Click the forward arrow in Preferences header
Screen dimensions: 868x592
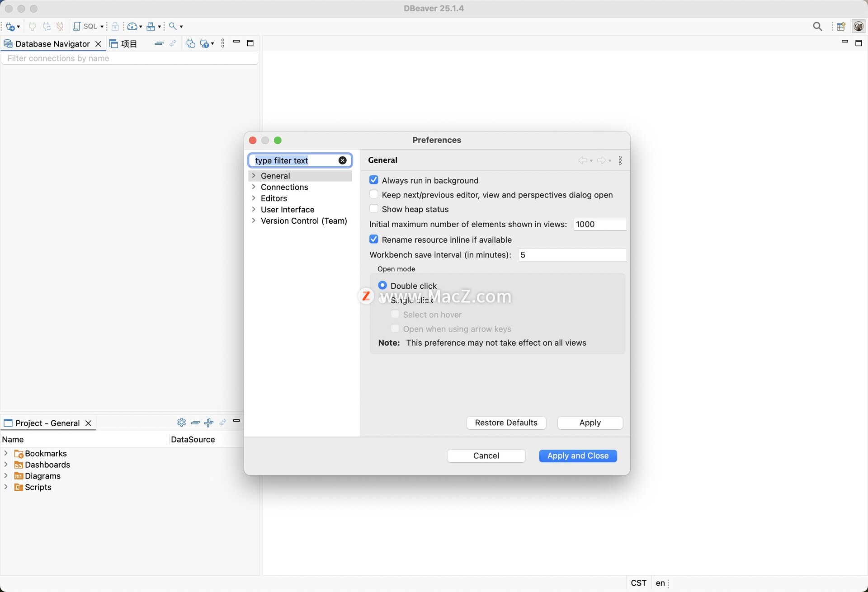[602, 160]
